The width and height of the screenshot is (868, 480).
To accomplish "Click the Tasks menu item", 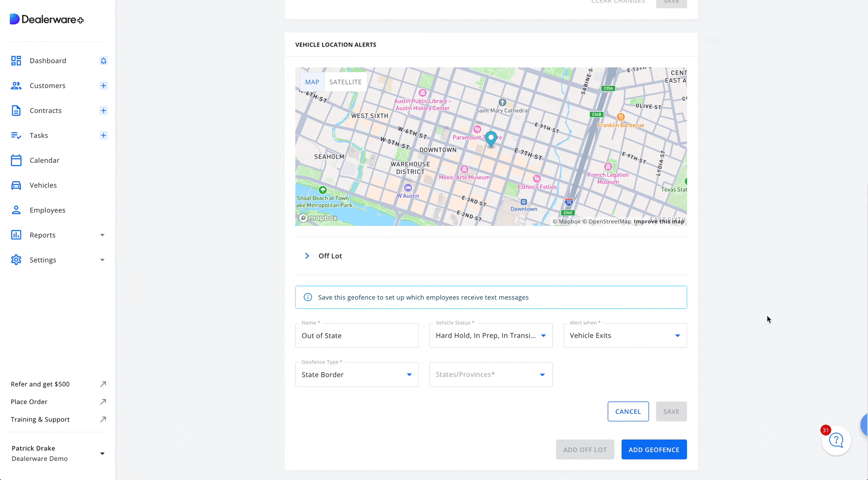I will click(x=39, y=135).
